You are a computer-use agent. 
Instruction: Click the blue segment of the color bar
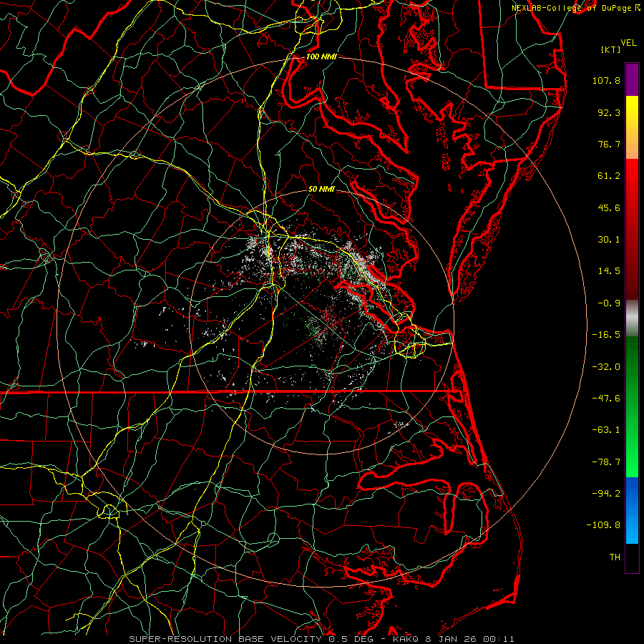(632, 510)
